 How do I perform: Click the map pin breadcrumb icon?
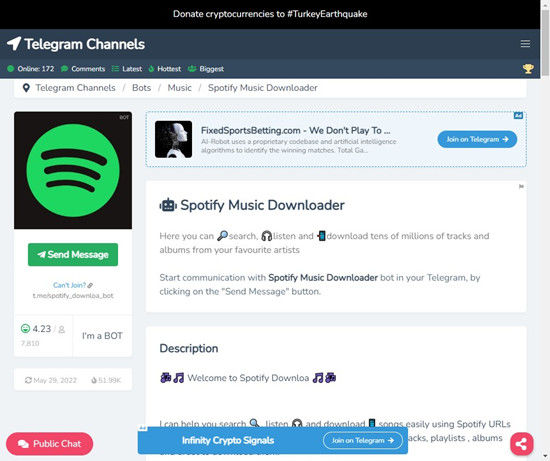click(26, 88)
